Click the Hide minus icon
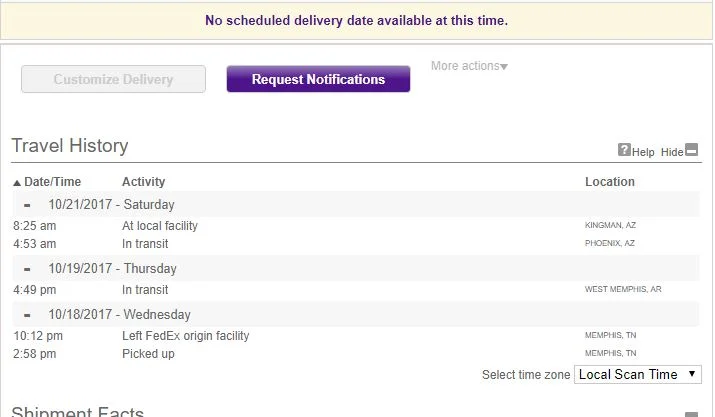 coord(691,150)
